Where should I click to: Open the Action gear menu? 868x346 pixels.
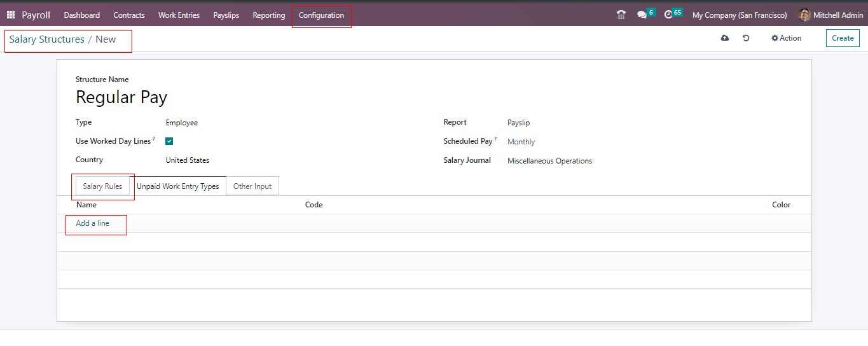click(787, 38)
